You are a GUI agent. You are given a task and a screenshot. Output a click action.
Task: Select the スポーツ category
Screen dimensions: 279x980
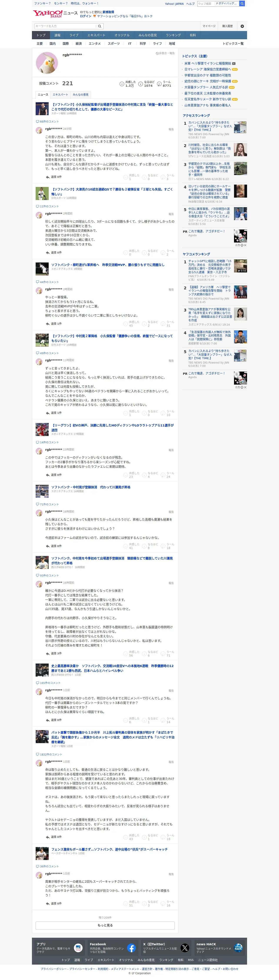[x=114, y=44]
